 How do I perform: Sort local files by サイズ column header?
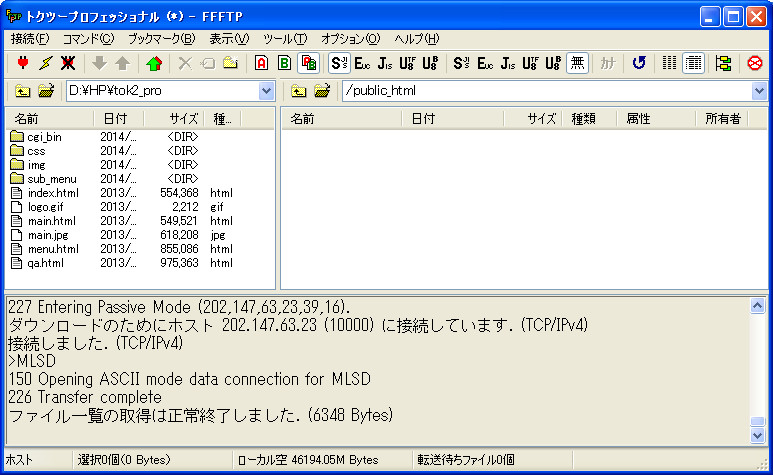[x=182, y=119]
